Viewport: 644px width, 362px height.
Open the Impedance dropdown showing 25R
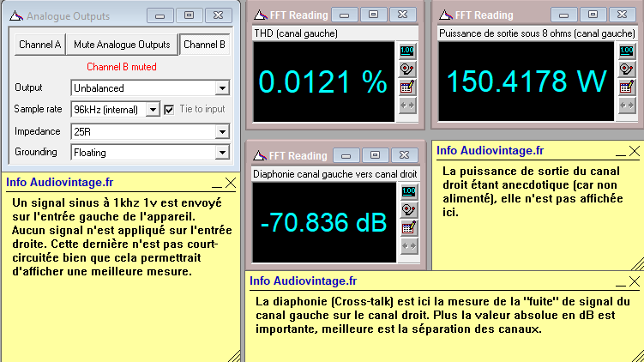click(x=222, y=132)
